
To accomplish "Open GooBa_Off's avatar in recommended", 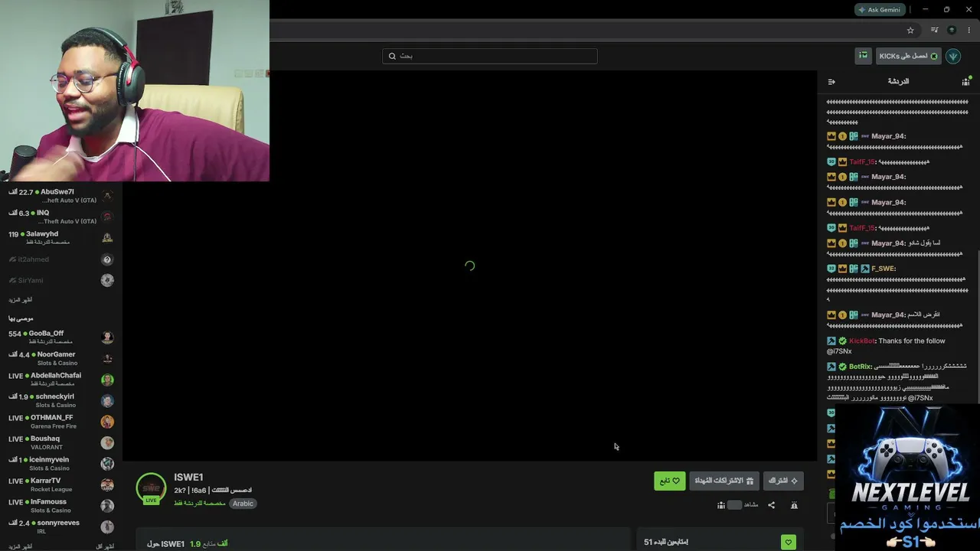I will (107, 337).
